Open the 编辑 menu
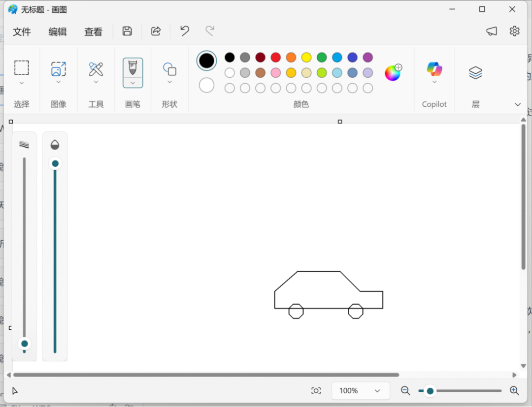This screenshot has width=532, height=407. coord(58,32)
